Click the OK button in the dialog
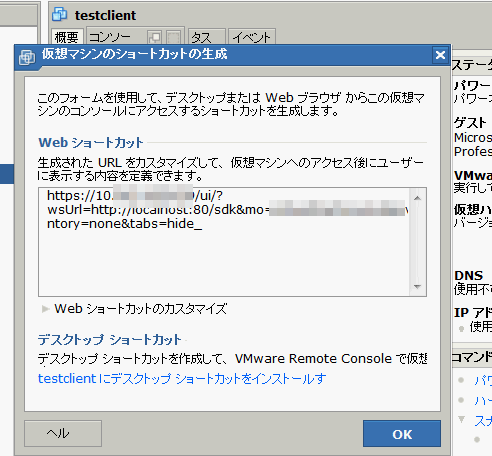The image size is (492, 456). tap(402, 433)
